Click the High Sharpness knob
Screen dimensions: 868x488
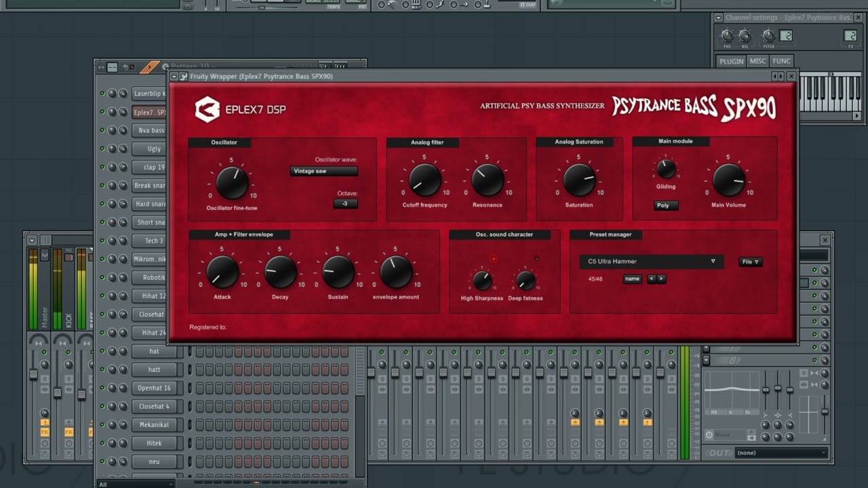(482, 280)
